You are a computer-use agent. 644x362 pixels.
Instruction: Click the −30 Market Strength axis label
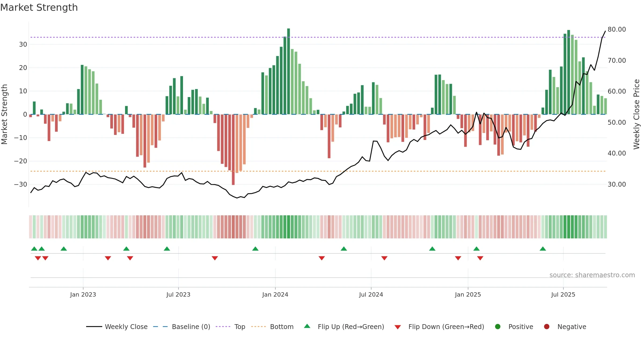tap(21, 184)
